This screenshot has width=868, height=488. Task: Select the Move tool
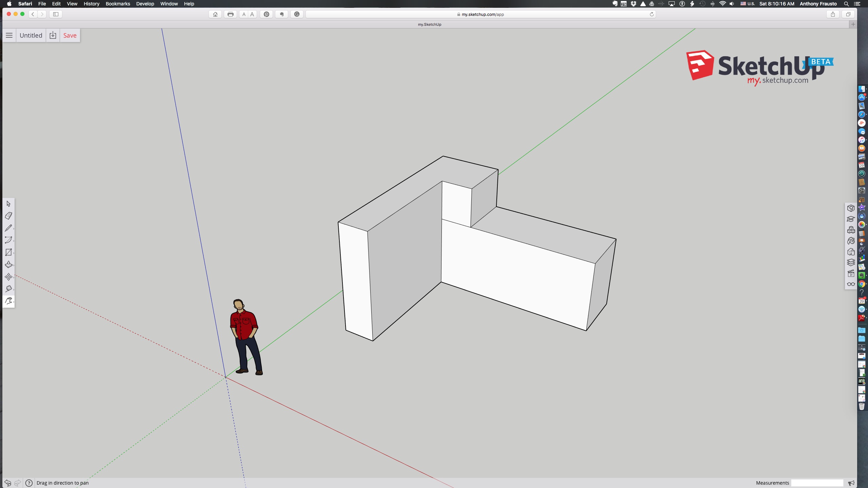8,277
